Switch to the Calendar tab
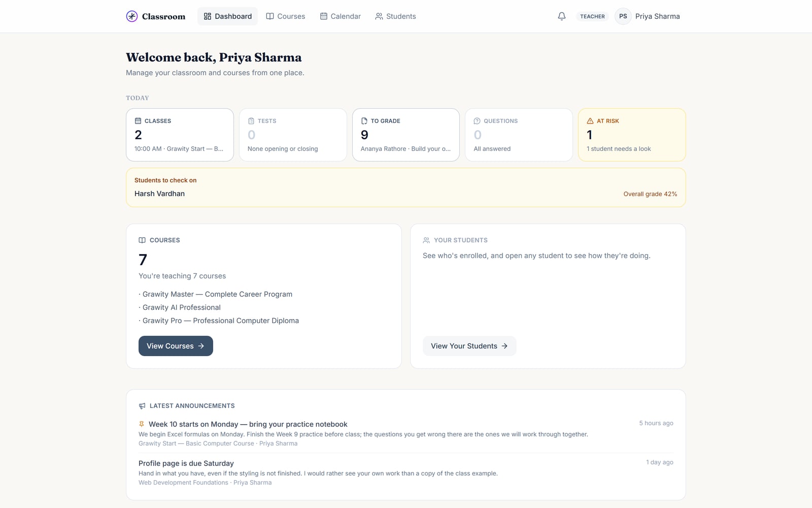The width and height of the screenshot is (812, 508). click(341, 16)
